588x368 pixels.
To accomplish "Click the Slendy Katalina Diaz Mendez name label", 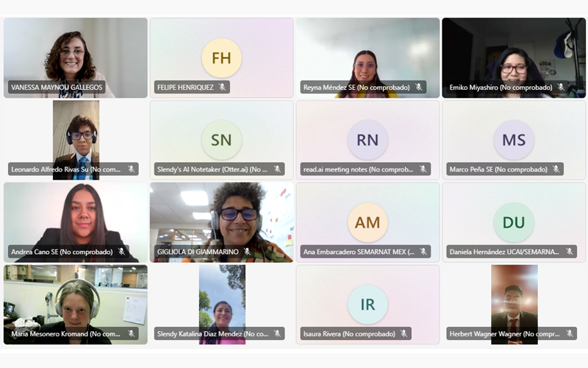I will [x=212, y=333].
